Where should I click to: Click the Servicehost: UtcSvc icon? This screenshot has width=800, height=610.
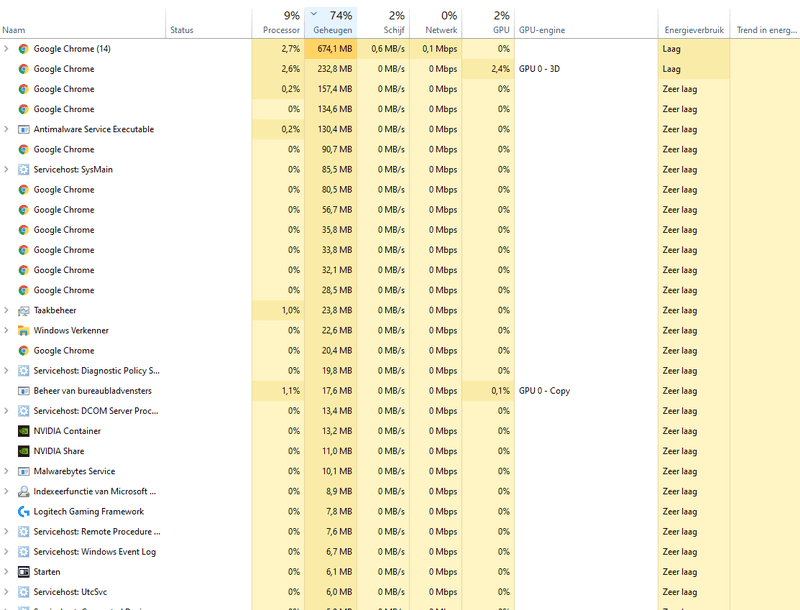pyautogui.click(x=23, y=592)
